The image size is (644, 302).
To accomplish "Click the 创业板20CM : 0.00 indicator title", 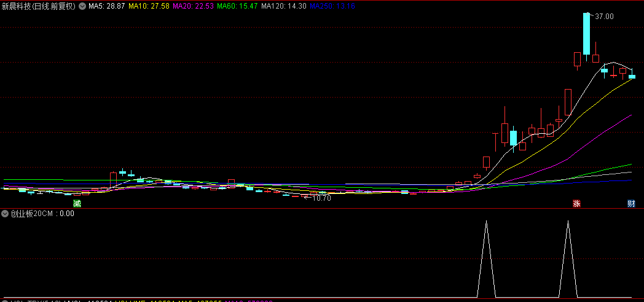I will pos(42,214).
